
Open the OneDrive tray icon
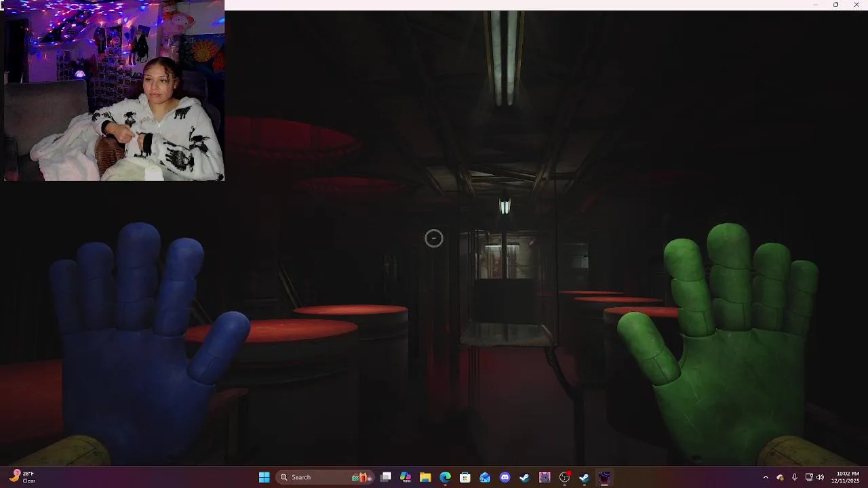(x=780, y=477)
